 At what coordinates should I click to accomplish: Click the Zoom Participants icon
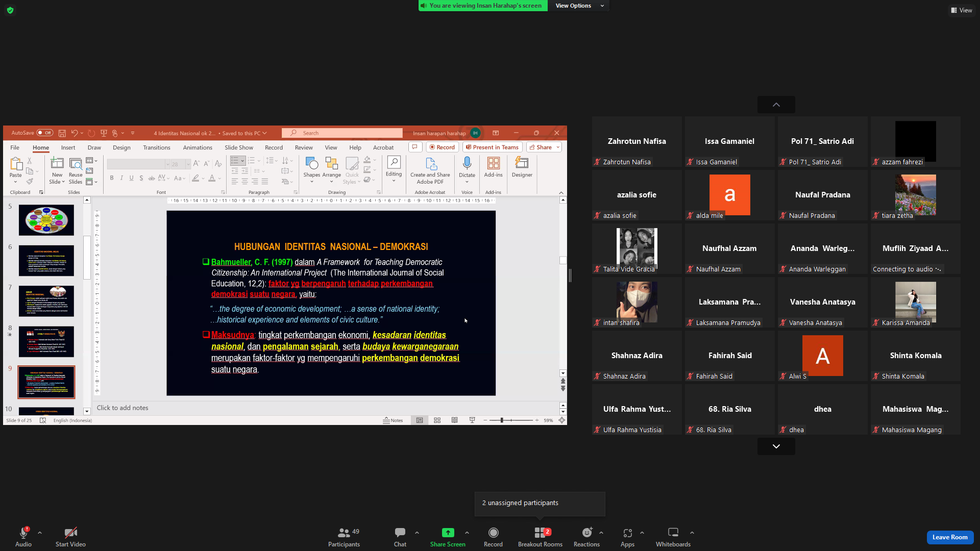click(x=344, y=533)
